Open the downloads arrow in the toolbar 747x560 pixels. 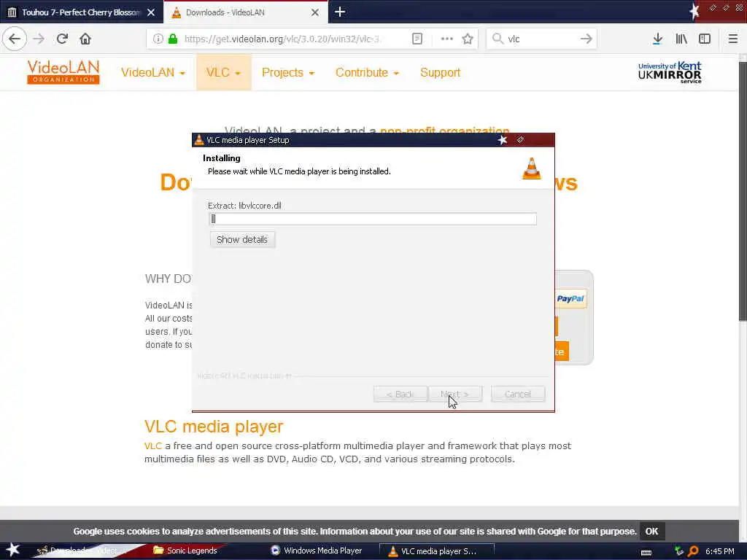coord(657,39)
